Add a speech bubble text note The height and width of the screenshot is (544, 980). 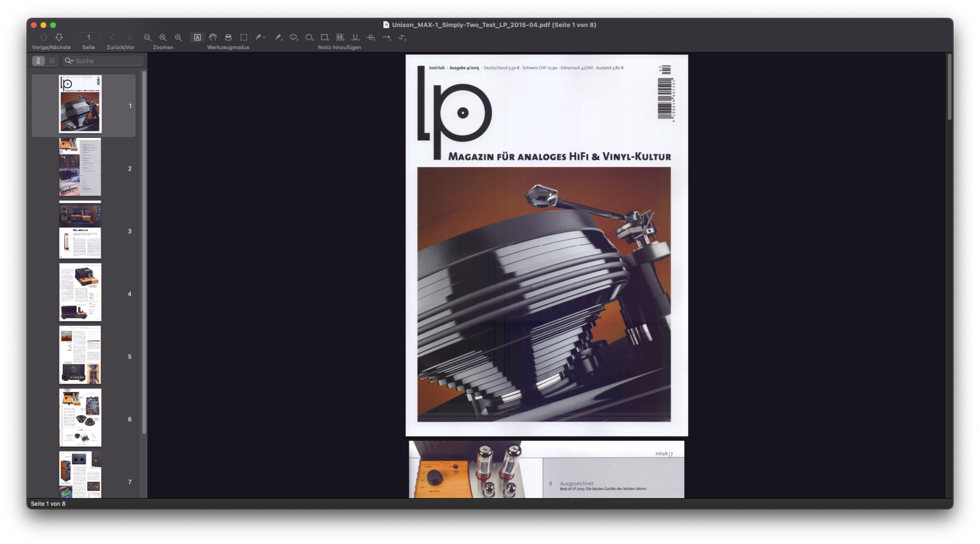pos(293,37)
